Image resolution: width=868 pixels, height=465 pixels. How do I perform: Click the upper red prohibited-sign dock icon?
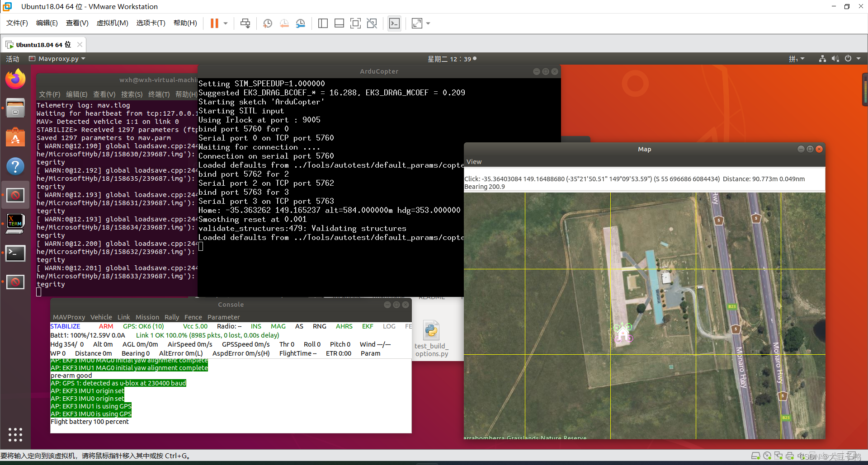[15, 195]
